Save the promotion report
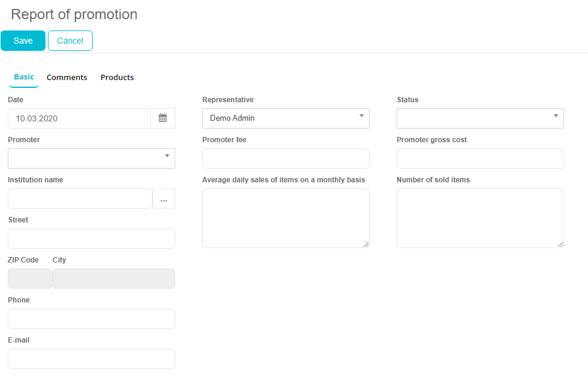 [x=23, y=41]
